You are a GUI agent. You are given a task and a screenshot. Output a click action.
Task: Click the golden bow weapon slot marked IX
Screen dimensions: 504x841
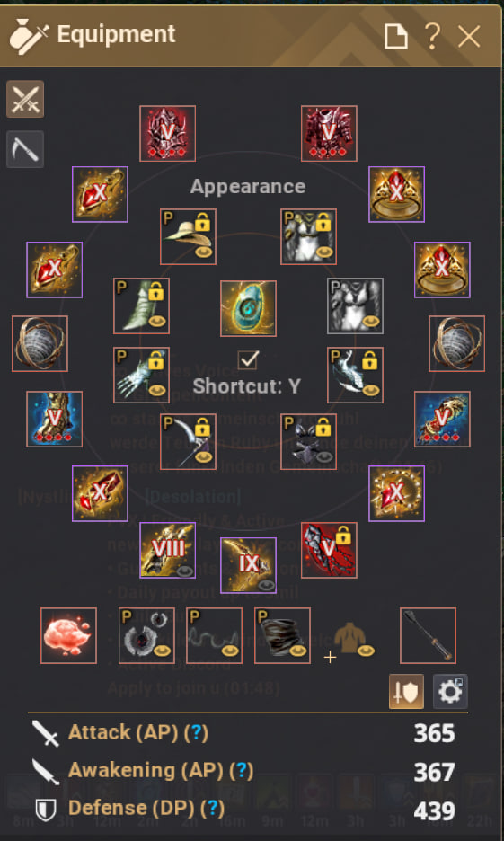pos(248,565)
